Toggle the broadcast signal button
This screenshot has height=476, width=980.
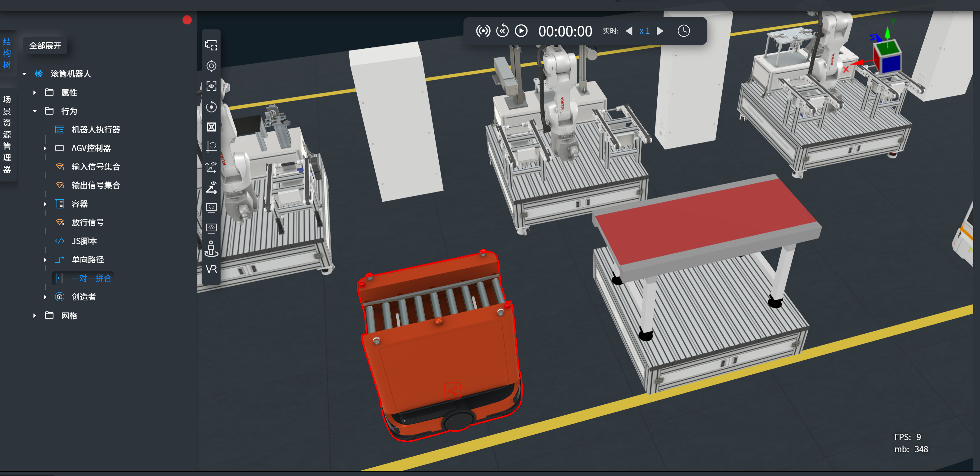[483, 31]
